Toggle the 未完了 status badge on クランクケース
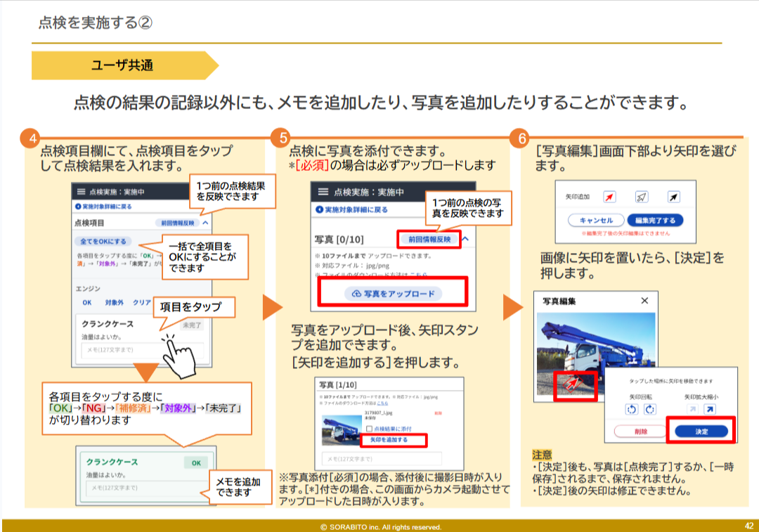 pos(191,325)
